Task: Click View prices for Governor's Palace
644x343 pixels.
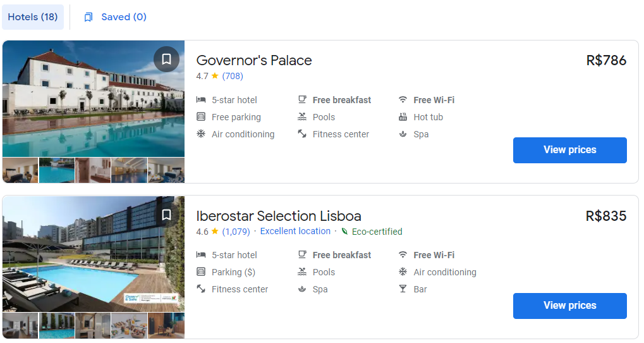Action: pos(569,150)
